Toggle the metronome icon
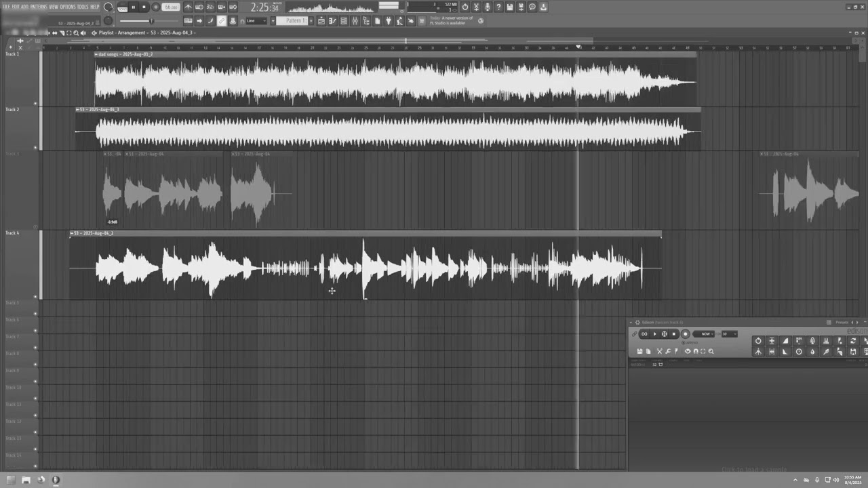868x488 pixels. (189, 7)
